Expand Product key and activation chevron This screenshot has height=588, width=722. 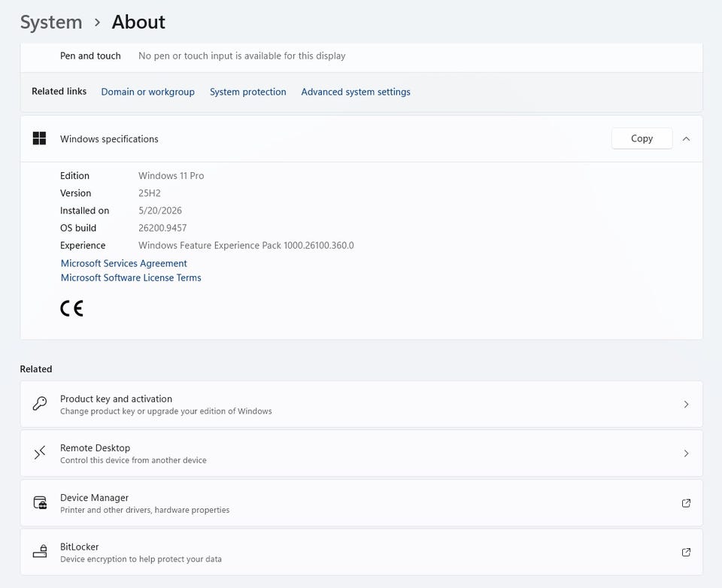click(686, 405)
